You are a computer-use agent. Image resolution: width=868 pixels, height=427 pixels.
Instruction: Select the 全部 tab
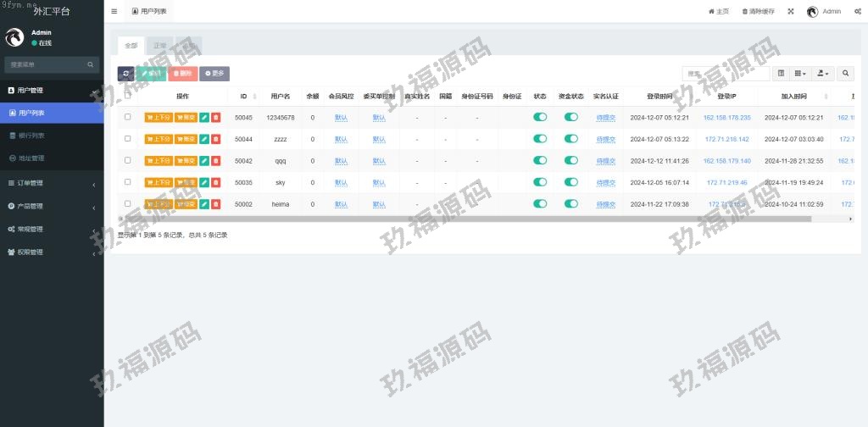[131, 45]
